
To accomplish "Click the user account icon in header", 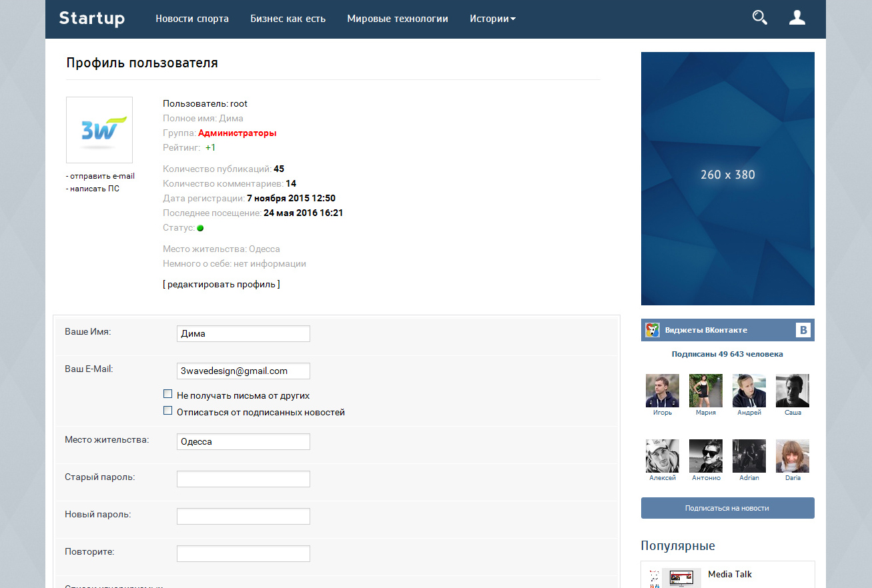I will coord(797,18).
